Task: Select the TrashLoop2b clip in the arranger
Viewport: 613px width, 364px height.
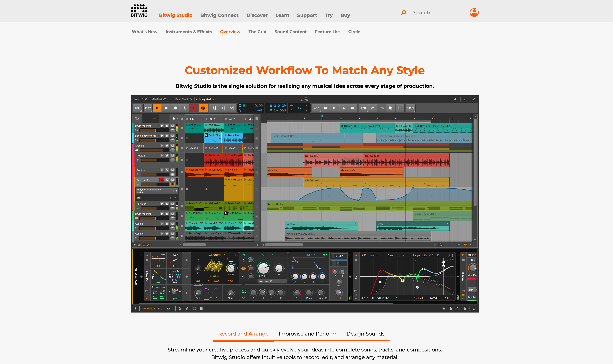Action: (x=406, y=160)
